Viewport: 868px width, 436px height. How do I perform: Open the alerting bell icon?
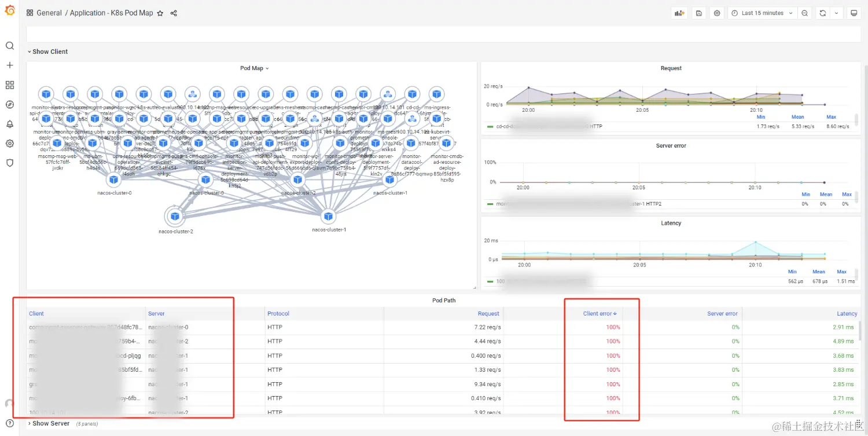tap(9, 124)
